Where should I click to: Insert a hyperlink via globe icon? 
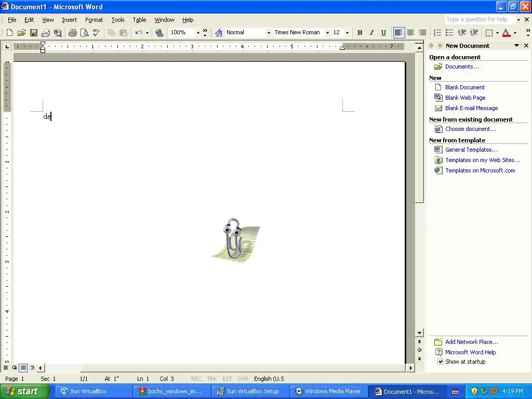tap(159, 33)
